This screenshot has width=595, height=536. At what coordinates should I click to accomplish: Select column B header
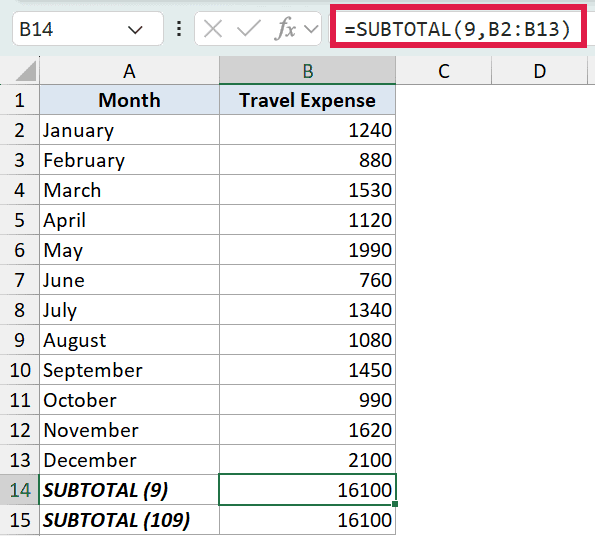pos(308,71)
